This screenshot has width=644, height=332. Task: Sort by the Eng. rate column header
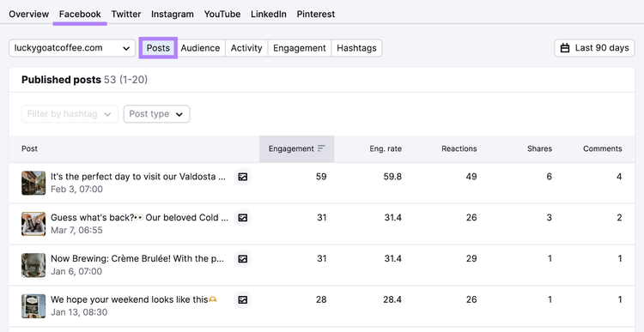[386, 148]
